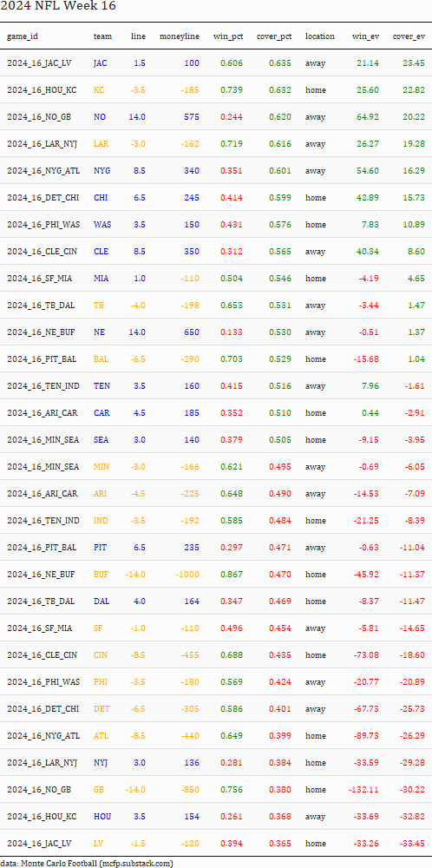432x868 pixels.
Task: Click the MIA team cell
Action: tap(101, 279)
